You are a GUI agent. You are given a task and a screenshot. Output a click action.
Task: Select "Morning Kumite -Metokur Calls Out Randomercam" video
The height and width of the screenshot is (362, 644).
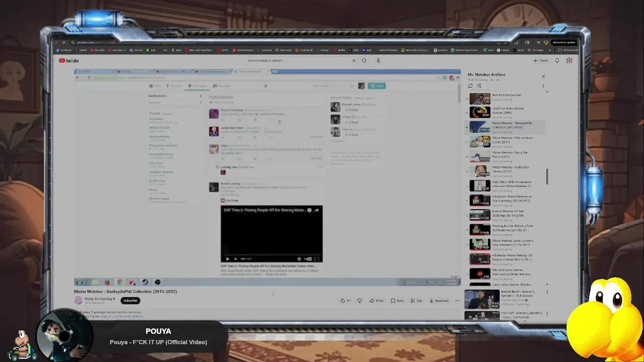coord(505,229)
